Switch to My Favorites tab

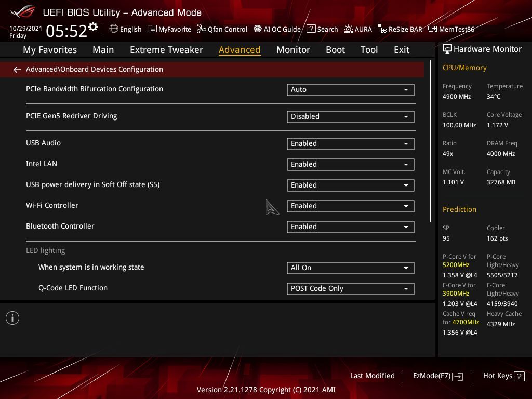pyautogui.click(x=50, y=50)
